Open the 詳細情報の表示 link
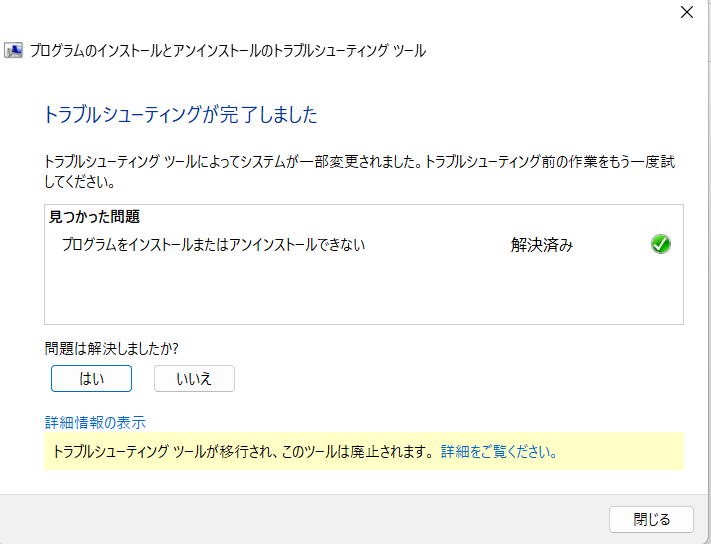The width and height of the screenshot is (711, 544). (95, 422)
